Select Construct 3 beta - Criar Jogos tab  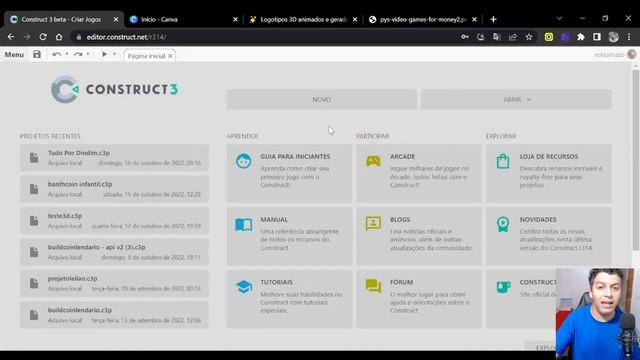[x=64, y=19]
